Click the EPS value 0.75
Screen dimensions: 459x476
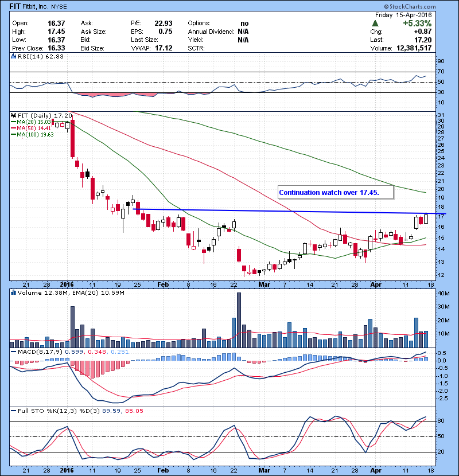(165, 32)
